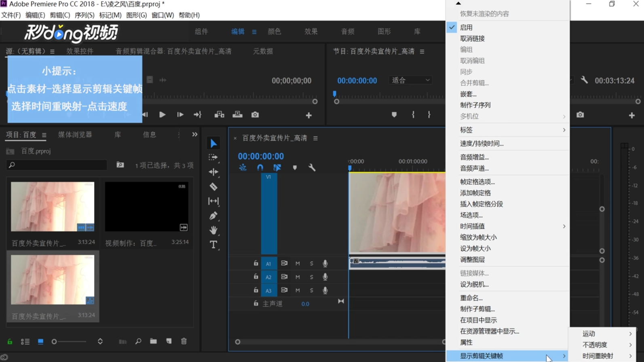Delete selected item with trash icon
Screen dimensions: 644x362
[x=184, y=341]
